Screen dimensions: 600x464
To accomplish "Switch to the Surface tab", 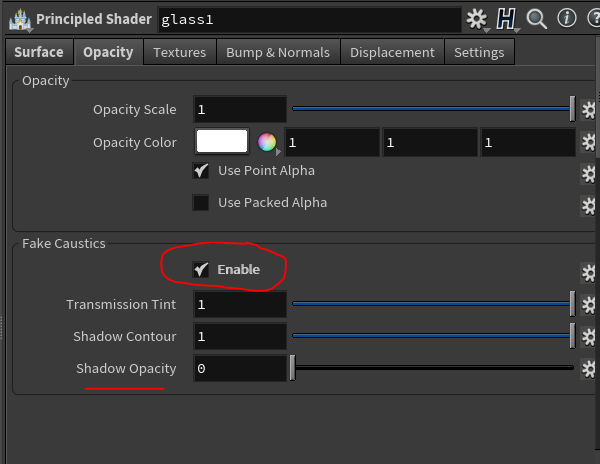I will point(39,52).
